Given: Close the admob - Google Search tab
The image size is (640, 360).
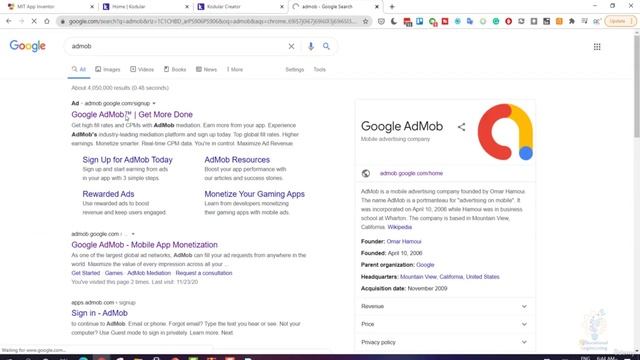Looking at the screenshot, I should (377, 7).
